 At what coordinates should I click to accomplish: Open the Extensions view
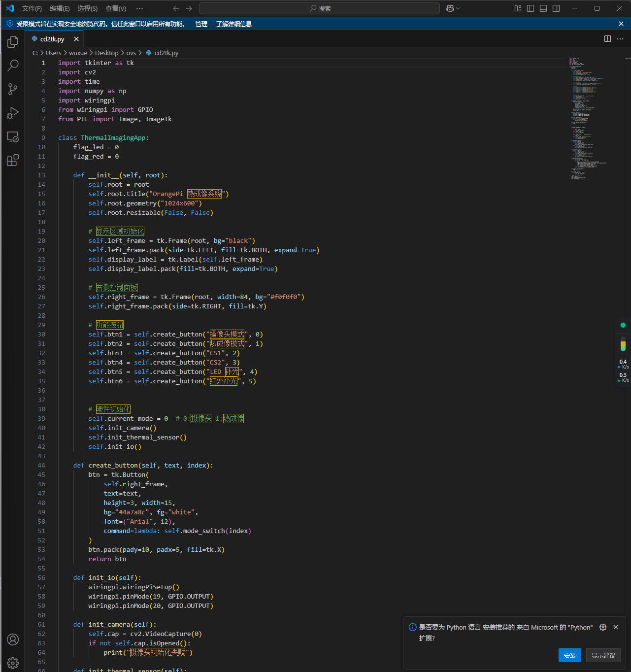[13, 161]
